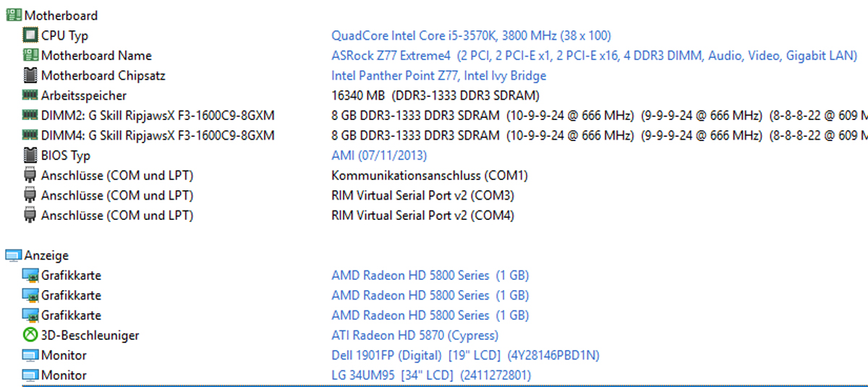This screenshot has width=868, height=387.
Task: Open the AMI BIOS date link
Action: (x=379, y=156)
